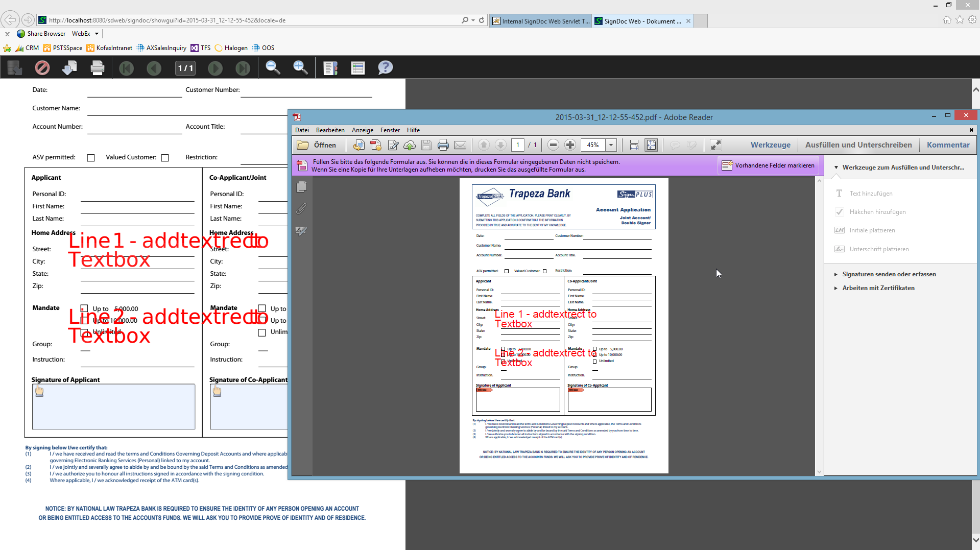
Task: Zoom out using SignDoc magnifier minus icon
Action: [273, 67]
